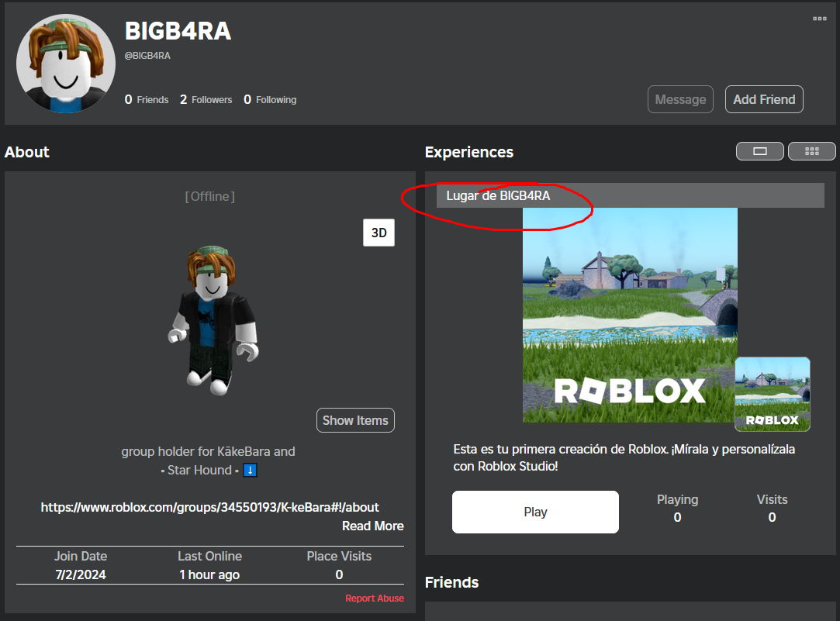This screenshot has width=840, height=621.
Task: Click the full-body avatar in About panel
Action: point(213,316)
